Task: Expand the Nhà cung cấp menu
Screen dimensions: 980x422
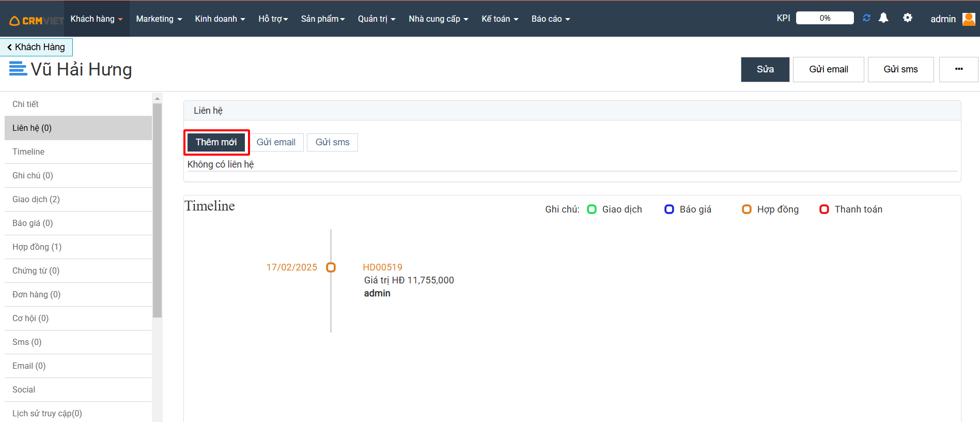Action: coord(439,19)
